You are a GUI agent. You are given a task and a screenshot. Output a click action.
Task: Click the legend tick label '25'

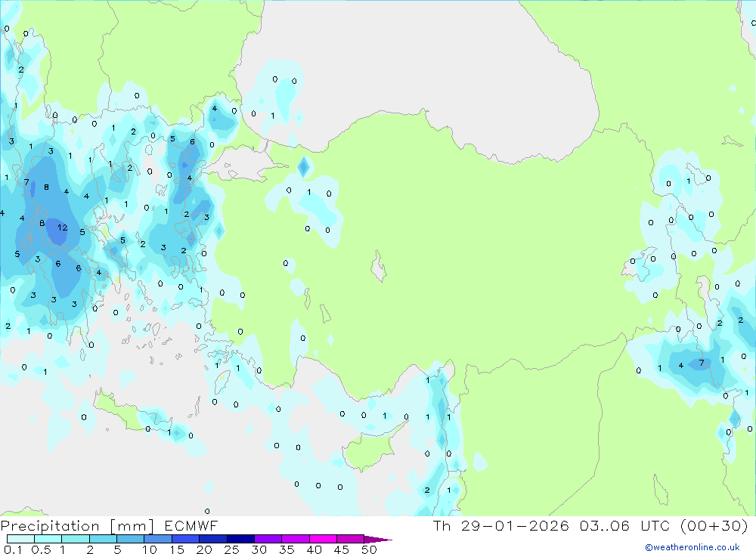pyautogui.click(x=231, y=549)
